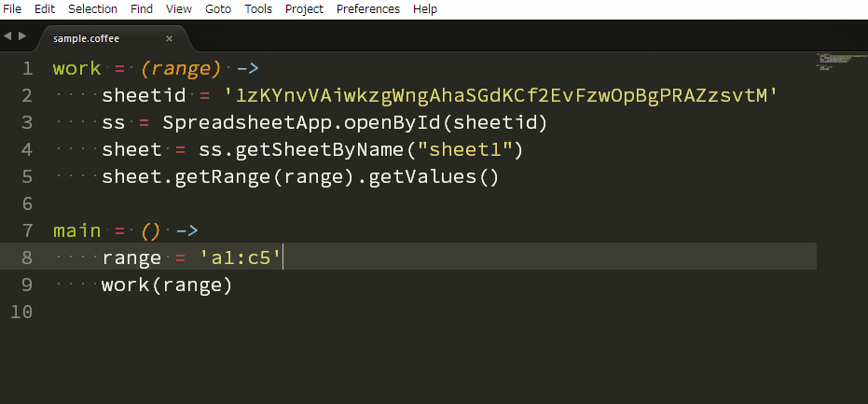Screen dimensions: 868x404
Task: Click line number 2 in gutter
Action: click(x=27, y=96)
